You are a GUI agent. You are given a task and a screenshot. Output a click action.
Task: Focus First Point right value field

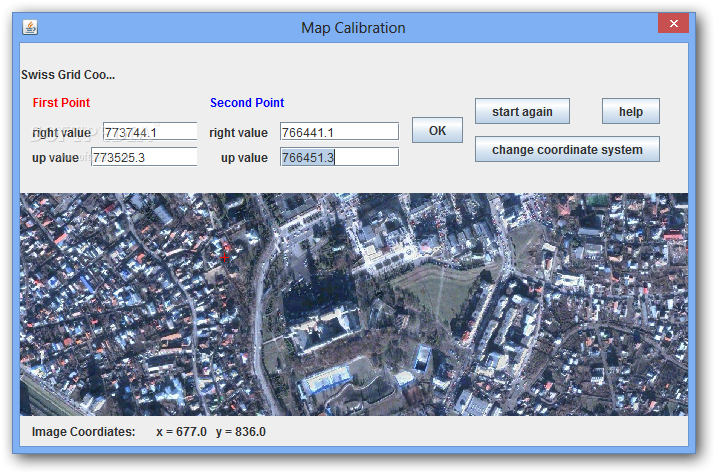click(x=150, y=132)
